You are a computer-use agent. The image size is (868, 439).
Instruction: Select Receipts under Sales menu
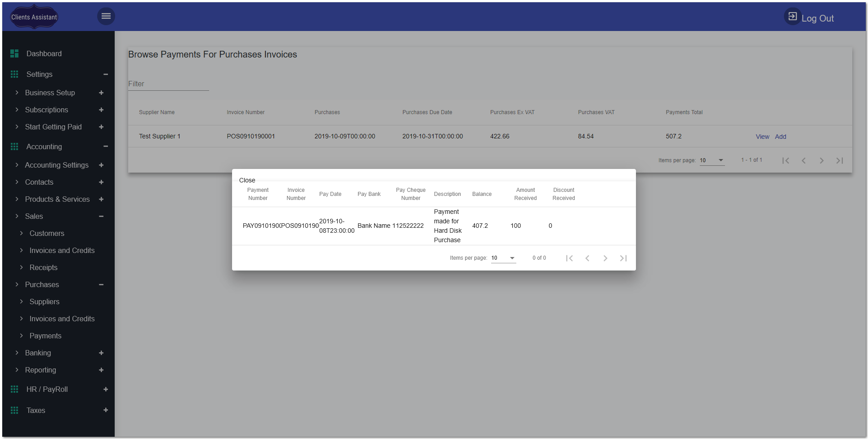44,267
